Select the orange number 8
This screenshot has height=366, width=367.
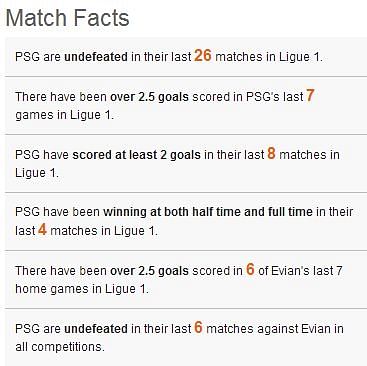coord(271,153)
